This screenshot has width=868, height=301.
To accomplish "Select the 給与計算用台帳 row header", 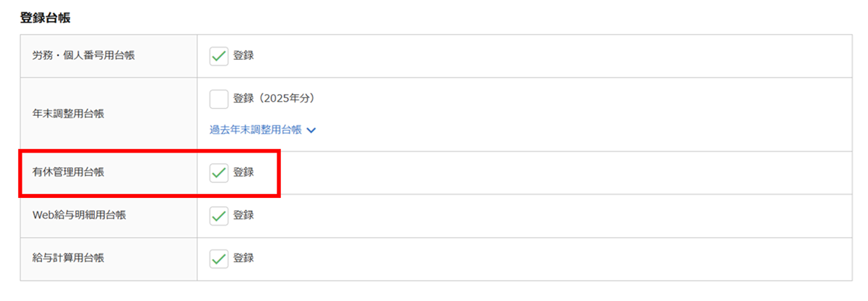I will pos(68,259).
